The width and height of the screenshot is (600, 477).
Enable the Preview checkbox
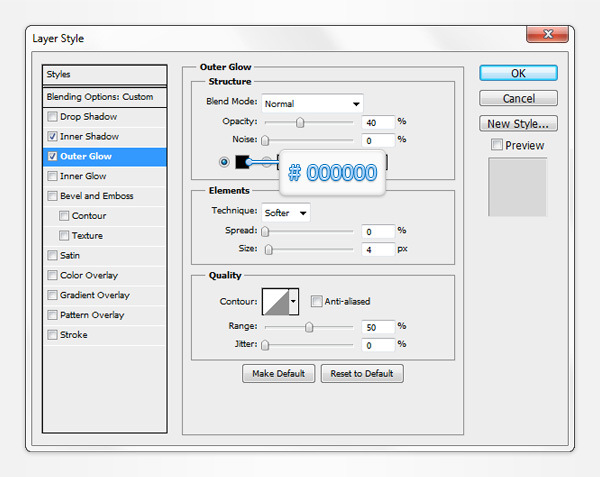point(497,145)
